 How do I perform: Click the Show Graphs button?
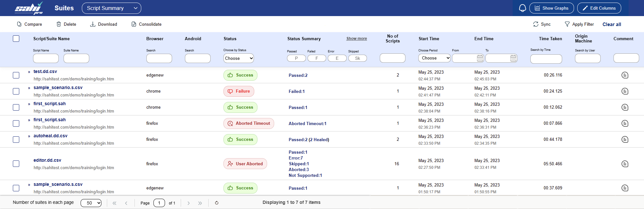[552, 8]
